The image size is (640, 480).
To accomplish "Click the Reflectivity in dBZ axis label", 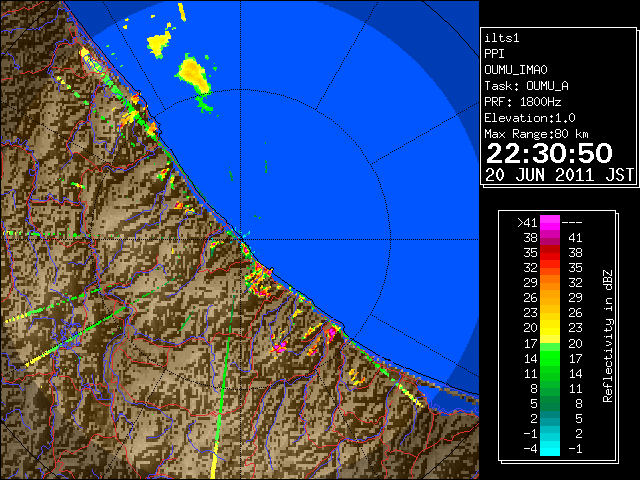I will pyautogui.click(x=608, y=336).
